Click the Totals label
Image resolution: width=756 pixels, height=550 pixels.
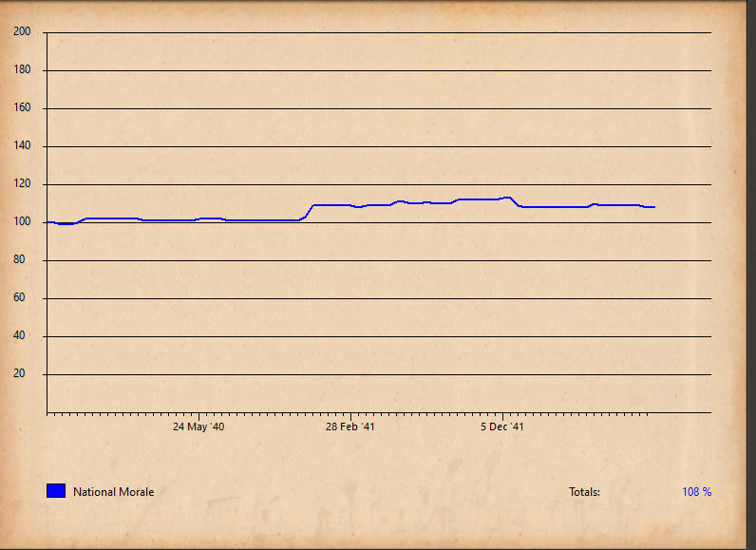pyautogui.click(x=584, y=492)
